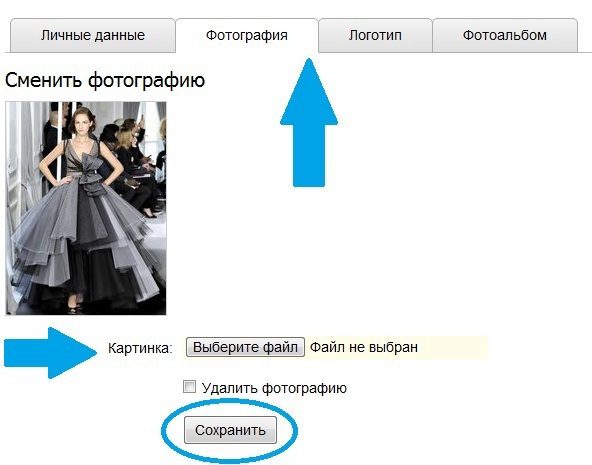Screen dimensions: 592x465
Task: Select the Фотография tab
Action: 247,35
